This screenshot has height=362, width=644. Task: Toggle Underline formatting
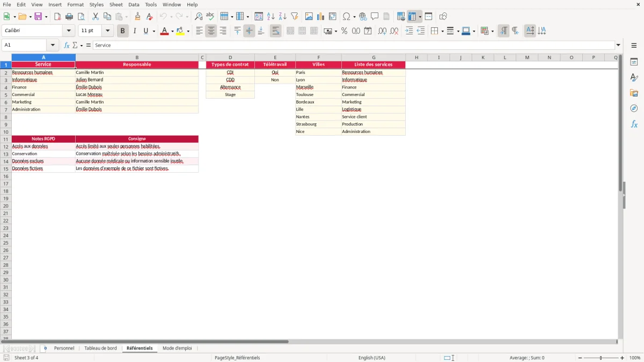coord(145,31)
